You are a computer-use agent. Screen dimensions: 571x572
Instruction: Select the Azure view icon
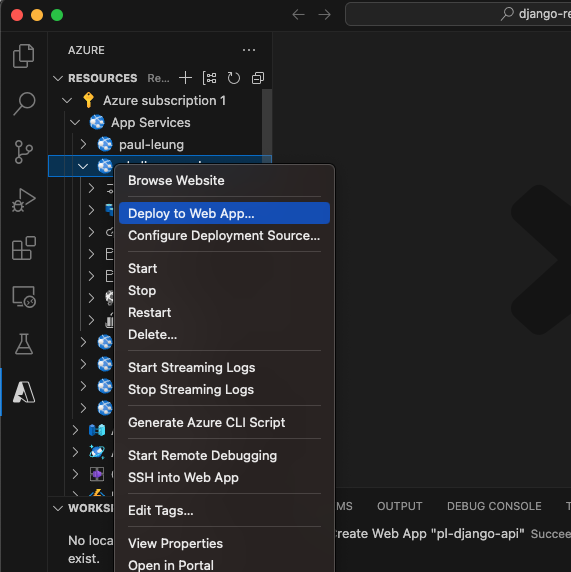[24, 392]
